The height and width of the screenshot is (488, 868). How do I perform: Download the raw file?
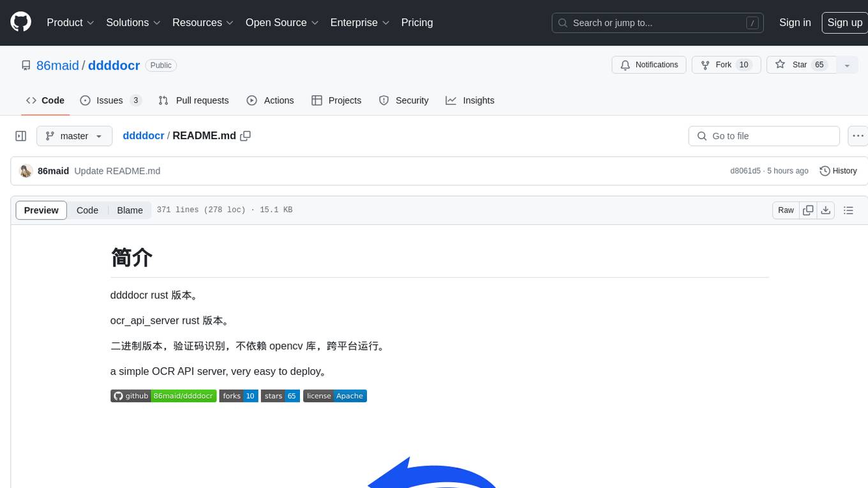pos(826,210)
